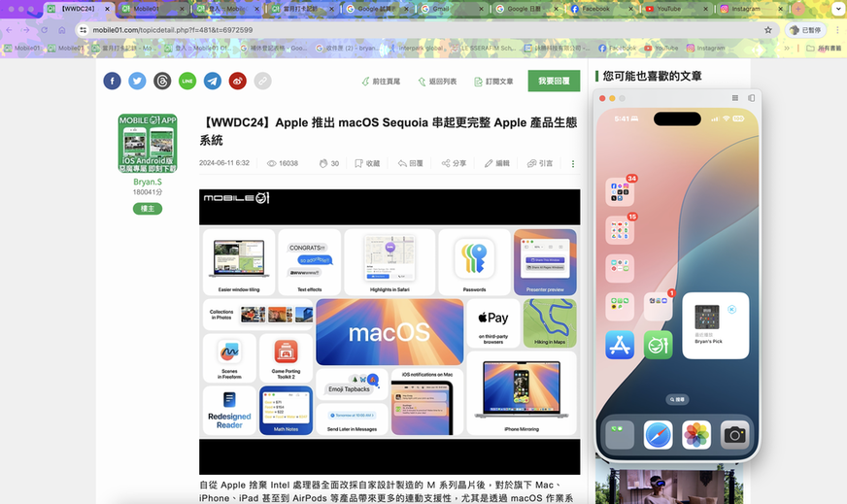This screenshot has width=847, height=504.
Task: Open 補休登記表格 bookmark
Action: tap(274, 49)
